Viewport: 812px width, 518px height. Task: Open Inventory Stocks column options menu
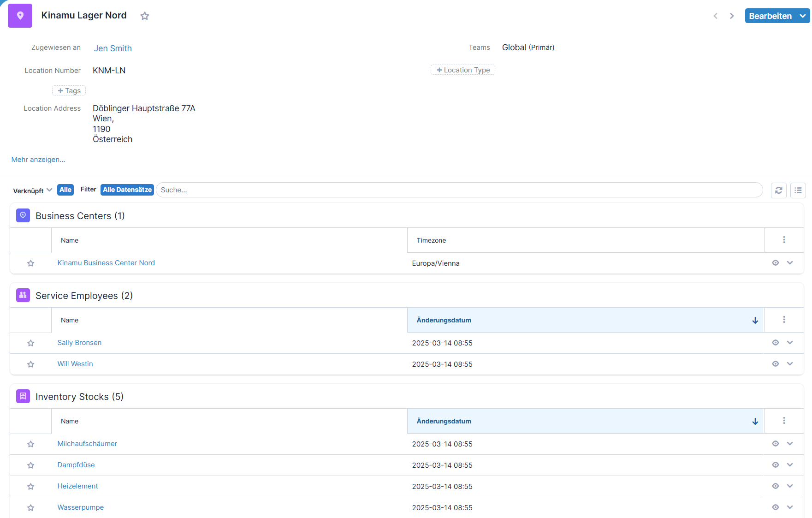(784, 421)
